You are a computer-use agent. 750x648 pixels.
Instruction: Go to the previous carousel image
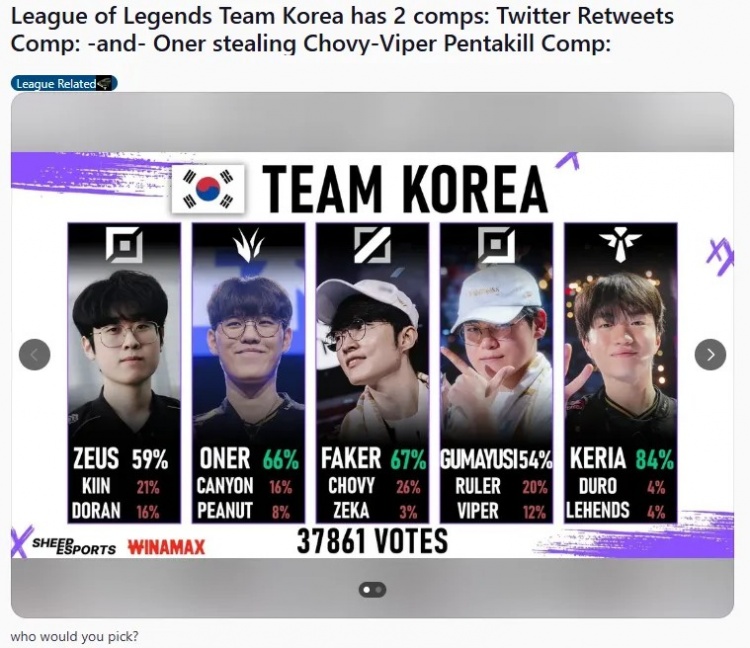click(x=34, y=354)
